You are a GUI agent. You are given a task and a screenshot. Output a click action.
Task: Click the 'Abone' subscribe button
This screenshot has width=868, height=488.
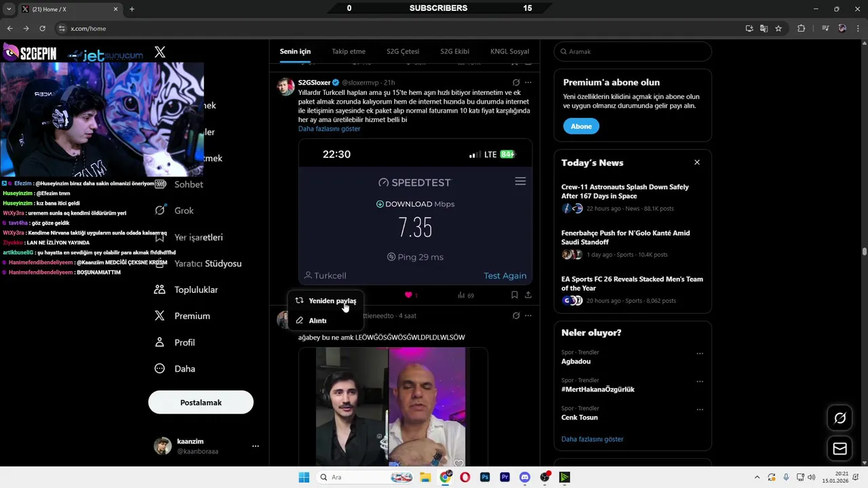coord(581,126)
